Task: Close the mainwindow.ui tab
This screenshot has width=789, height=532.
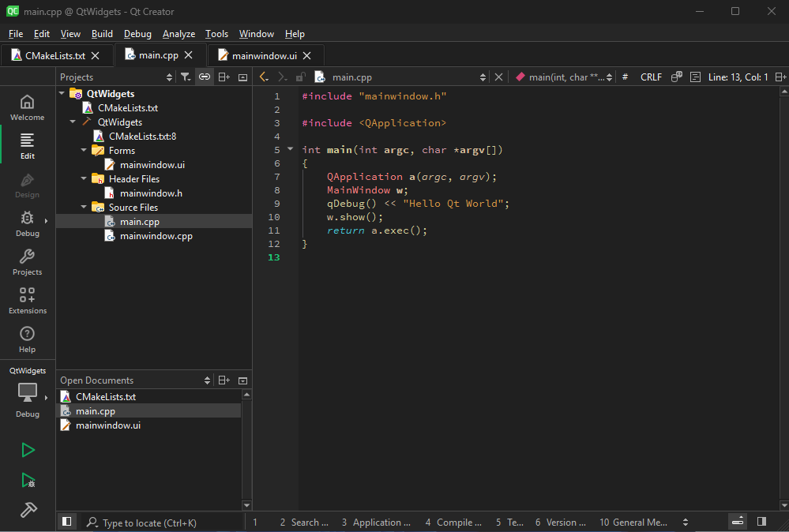Action: point(307,56)
